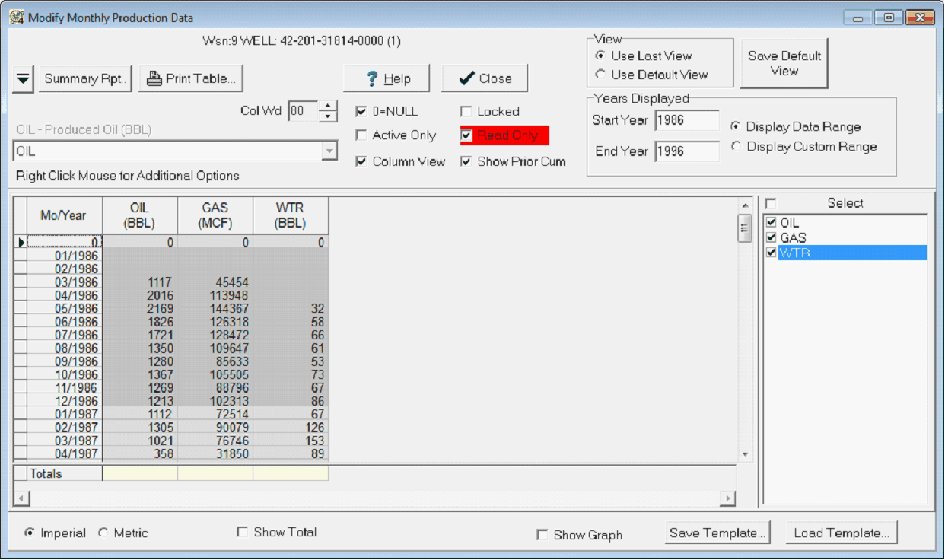Image resolution: width=945 pixels, height=560 pixels.
Task: Uncheck the GAS item in Select list
Action: 772,237
